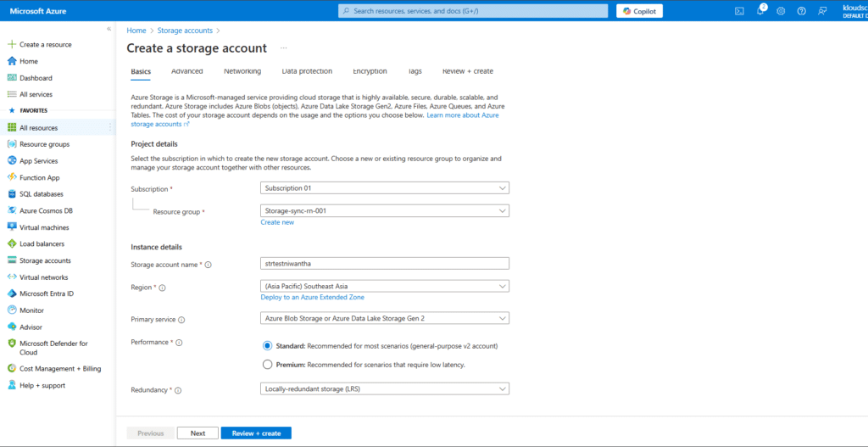Click the Copilot button in header
The image size is (868, 447).
click(640, 11)
